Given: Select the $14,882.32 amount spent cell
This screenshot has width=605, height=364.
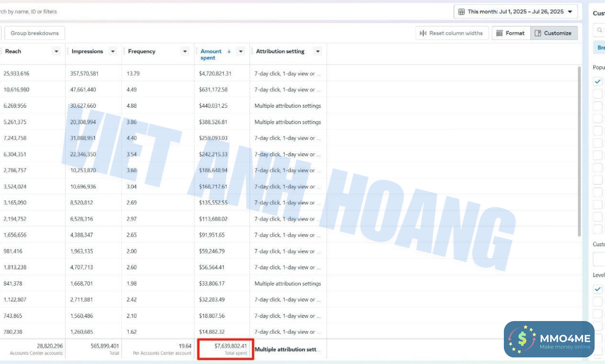Looking at the screenshot, I should tap(212, 332).
